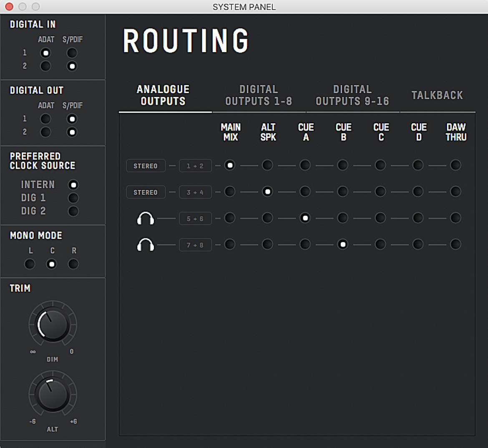
Task: Click the headphone icon for outputs 7+8
Action: (145, 245)
